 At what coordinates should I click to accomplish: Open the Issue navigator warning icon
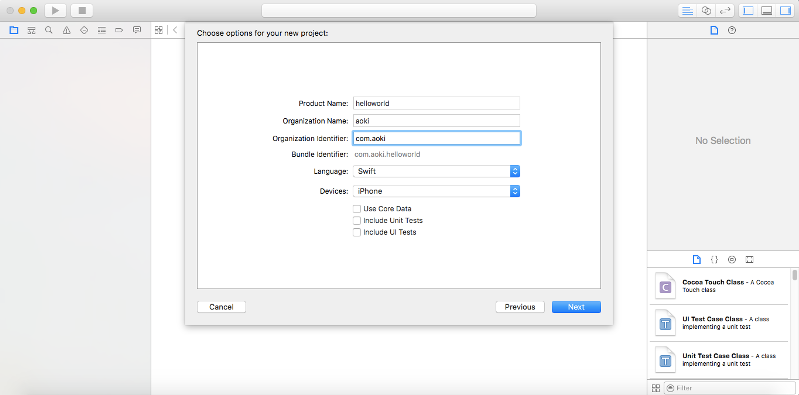click(x=66, y=30)
